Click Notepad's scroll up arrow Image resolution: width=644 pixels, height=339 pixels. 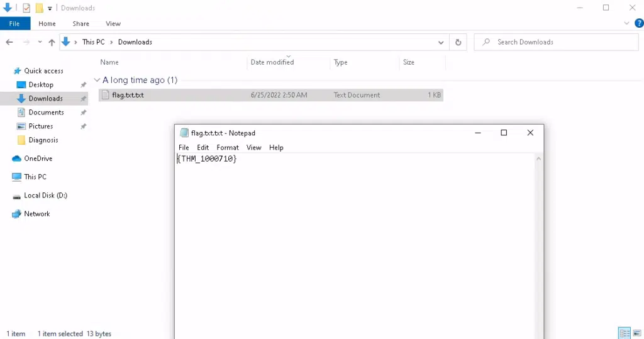[538, 158]
